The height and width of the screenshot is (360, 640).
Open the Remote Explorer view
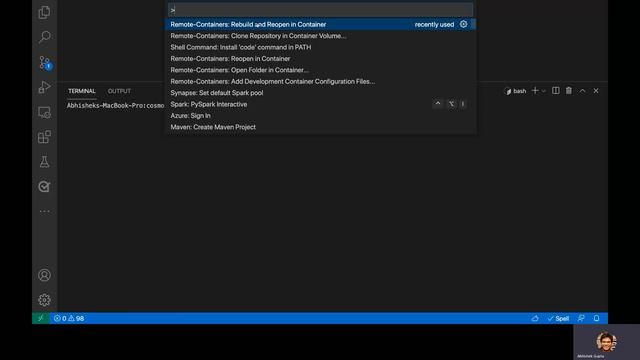pyautogui.click(x=44, y=112)
